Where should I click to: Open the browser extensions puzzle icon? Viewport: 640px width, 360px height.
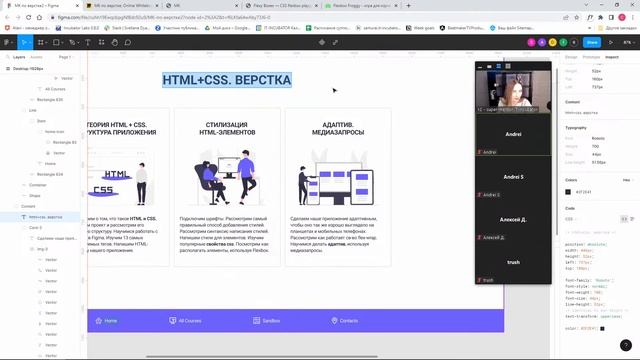click(600, 18)
